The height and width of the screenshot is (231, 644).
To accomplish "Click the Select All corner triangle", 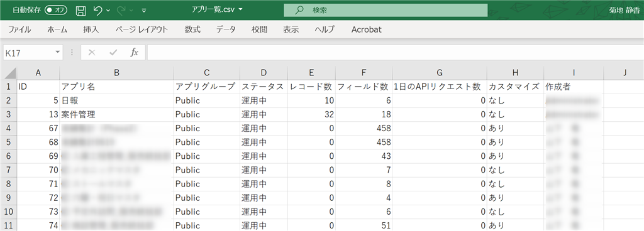I will pyautogui.click(x=9, y=73).
